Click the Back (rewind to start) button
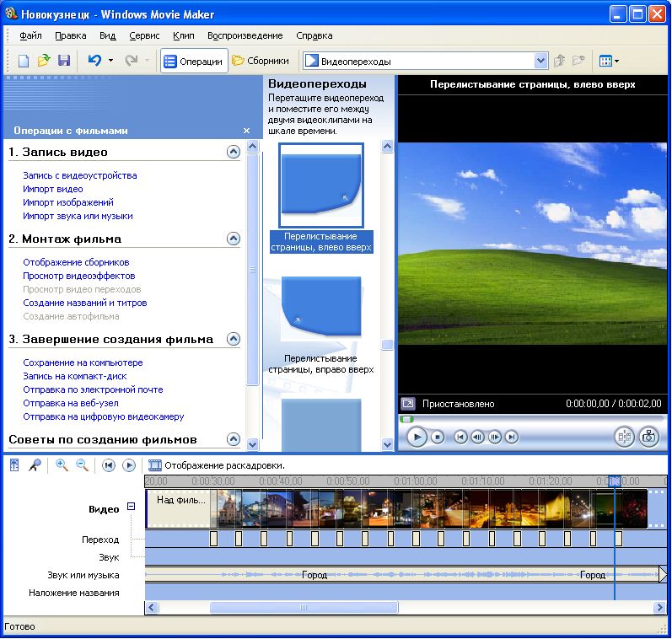 [x=460, y=438]
